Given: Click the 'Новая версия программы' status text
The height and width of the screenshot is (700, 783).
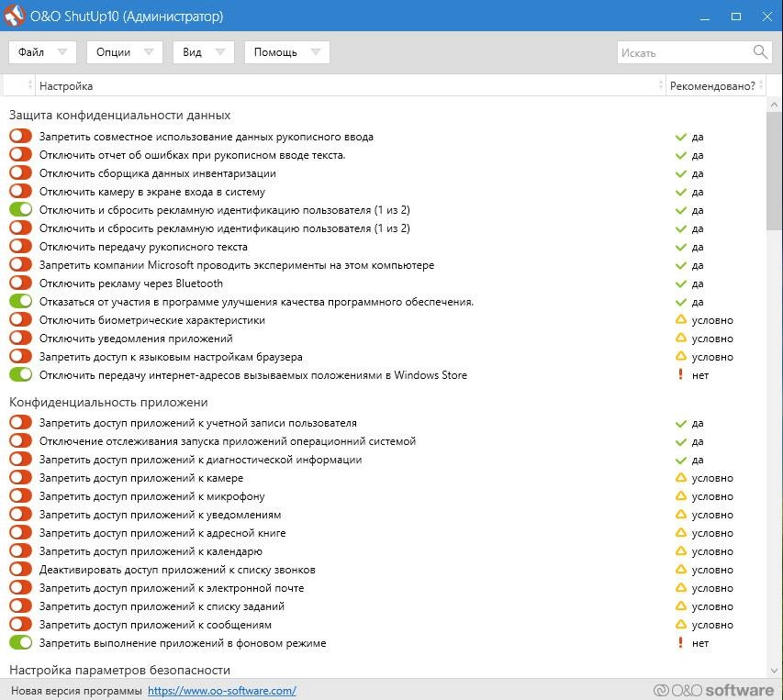Looking at the screenshot, I should pyautogui.click(x=76, y=691).
